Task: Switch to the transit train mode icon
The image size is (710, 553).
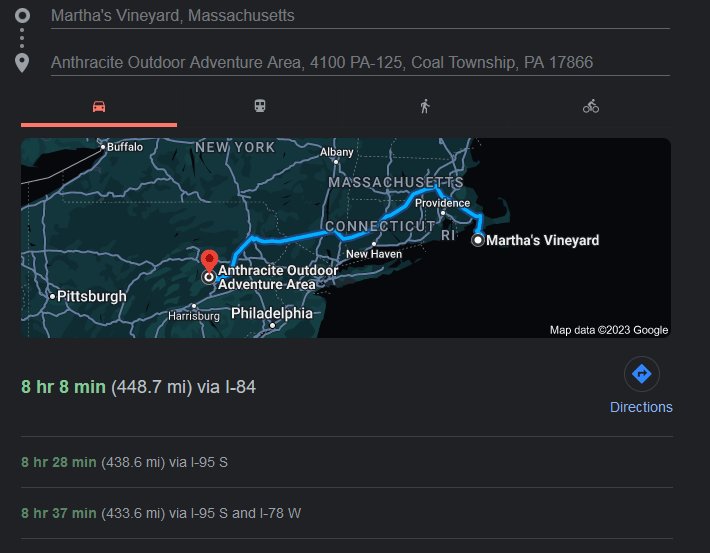Action: click(262, 106)
